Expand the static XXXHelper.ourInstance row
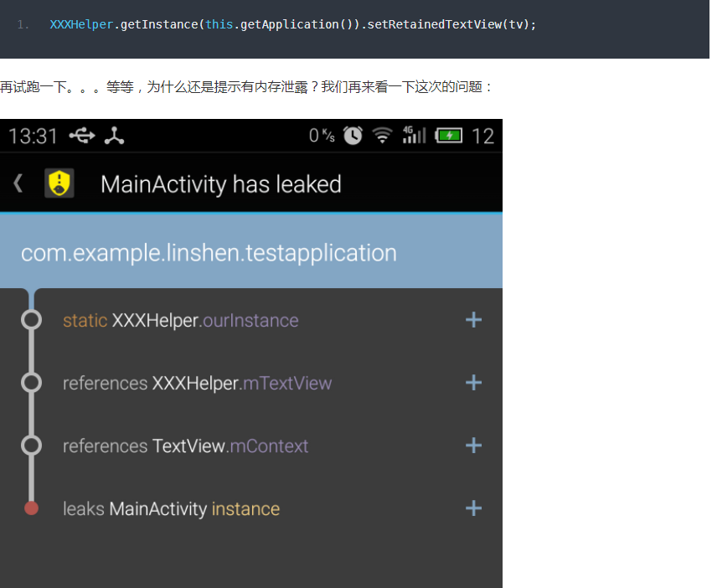This screenshot has height=588, width=712. click(473, 319)
